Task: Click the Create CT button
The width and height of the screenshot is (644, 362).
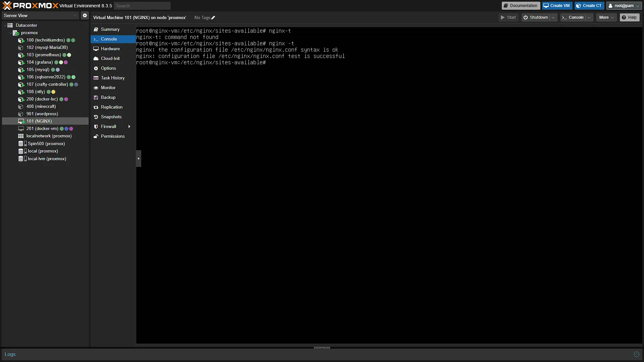Action: [x=589, y=6]
